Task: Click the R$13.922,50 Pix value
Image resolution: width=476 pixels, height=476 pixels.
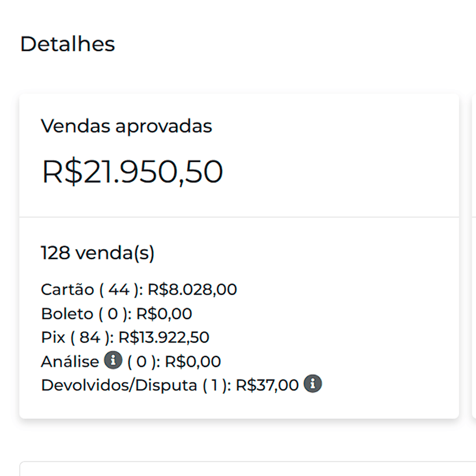Action: tap(164, 337)
